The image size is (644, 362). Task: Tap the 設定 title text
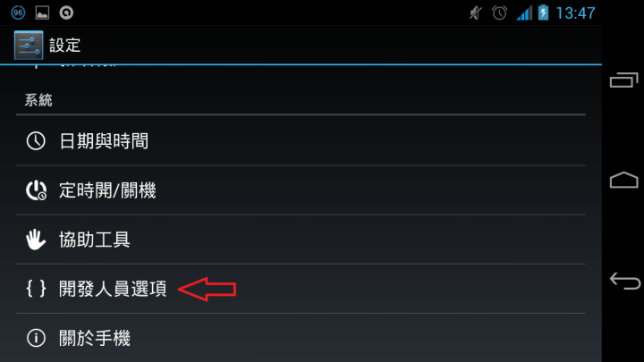65,46
